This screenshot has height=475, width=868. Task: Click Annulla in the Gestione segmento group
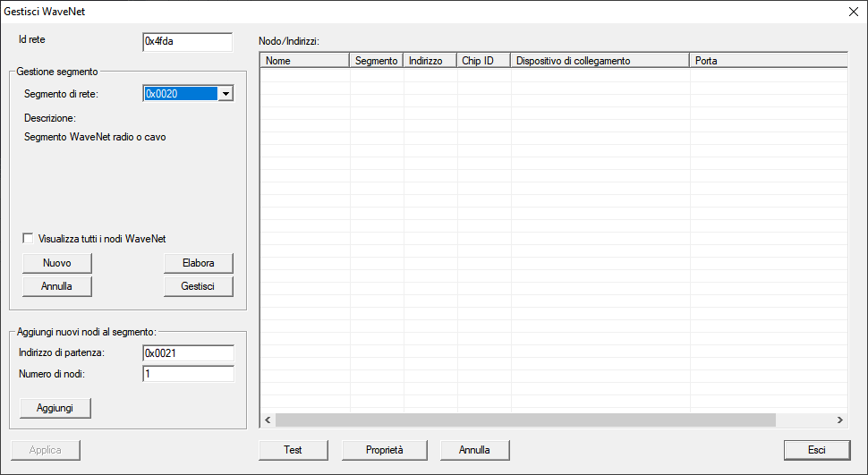[x=56, y=286]
